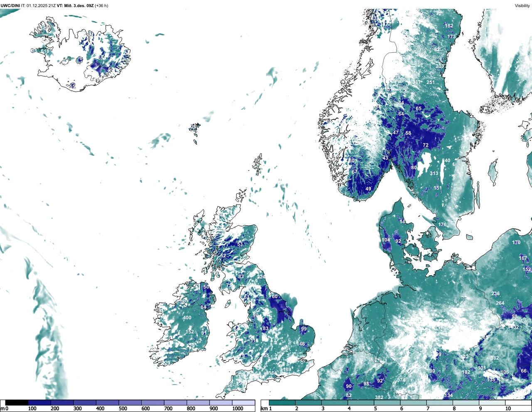Click the '104' value over western Denmark
Viewport: 532px width, 412px height.
tap(386, 240)
